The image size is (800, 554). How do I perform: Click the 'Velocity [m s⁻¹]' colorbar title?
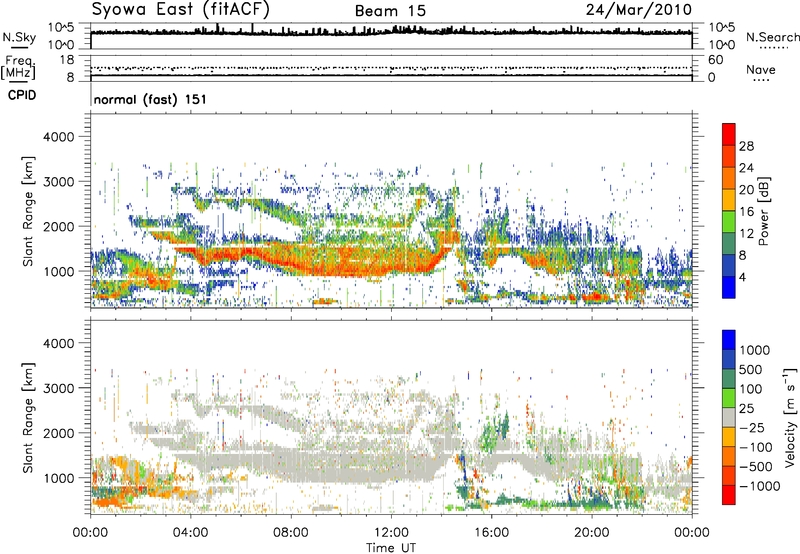pos(790,417)
